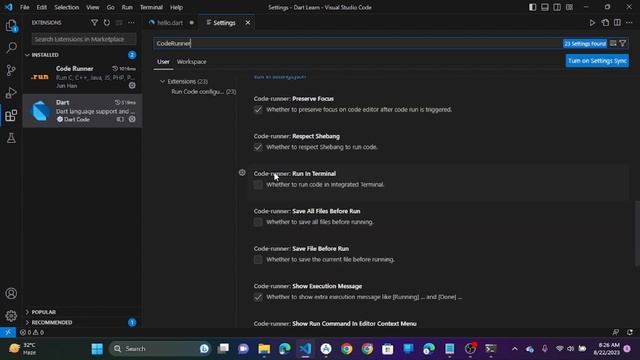Filter extensions with the funnel icon
This screenshot has width=640, height=360.
[x=94, y=23]
